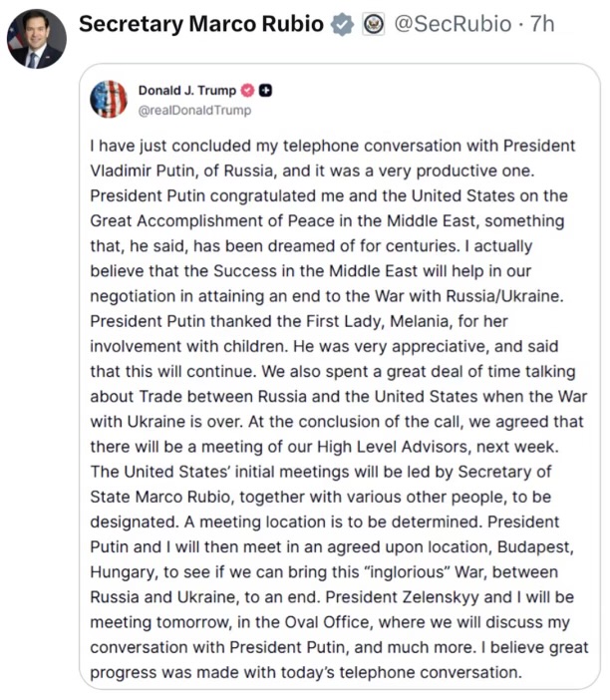610x700 pixels.
Task: Click the Secretary Marco Rubio display name
Action: [200, 24]
